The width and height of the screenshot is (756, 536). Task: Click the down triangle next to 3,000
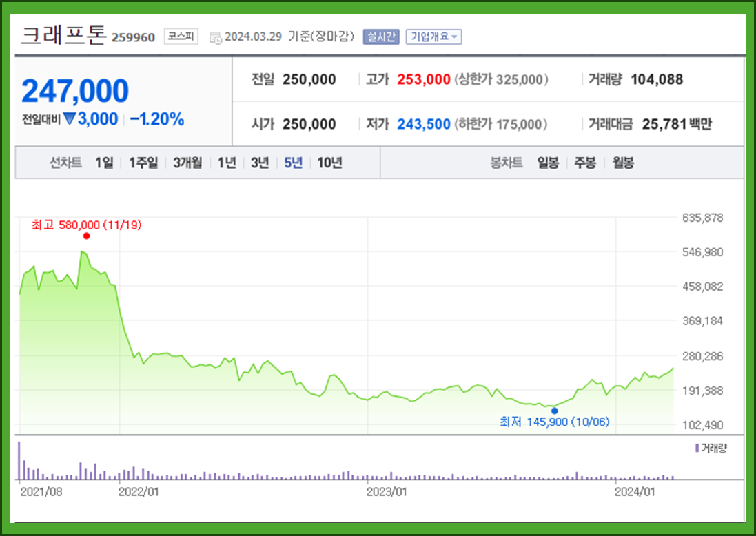coord(70,118)
